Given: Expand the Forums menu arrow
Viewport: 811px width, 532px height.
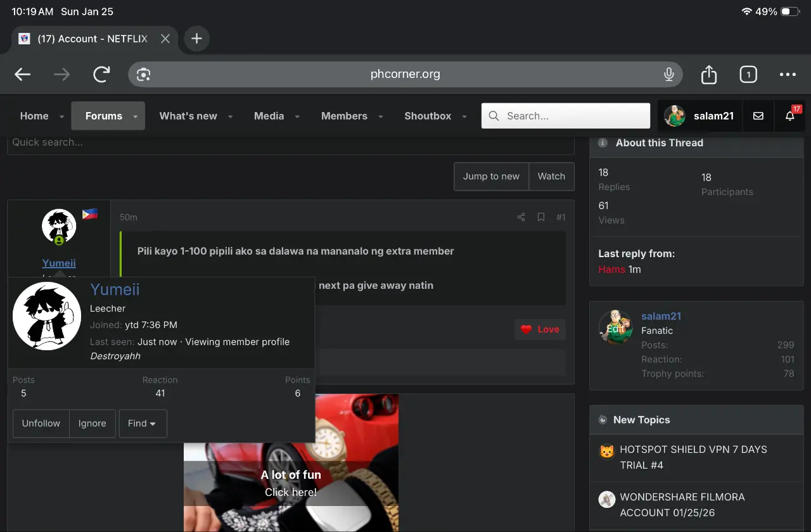Looking at the screenshot, I should point(136,117).
